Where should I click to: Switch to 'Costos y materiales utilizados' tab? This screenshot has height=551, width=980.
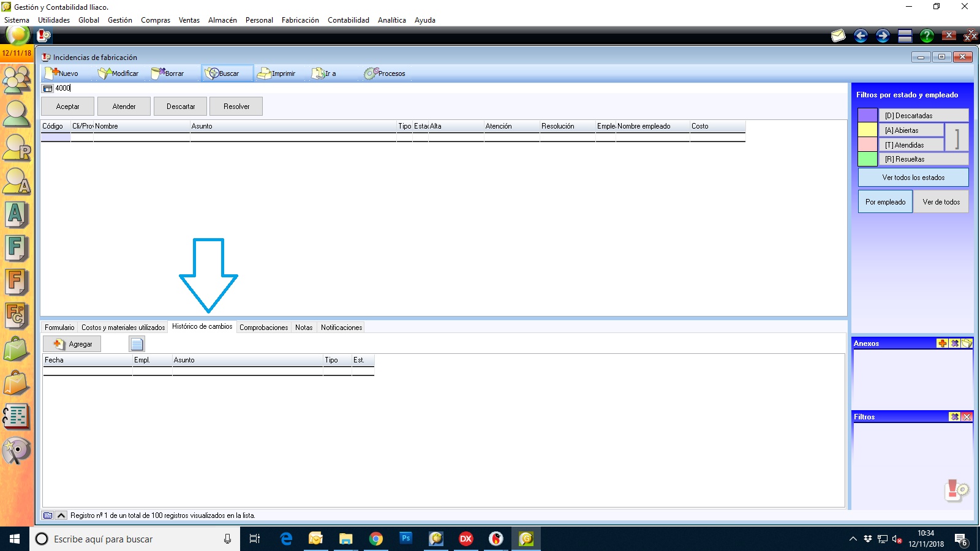(x=123, y=328)
